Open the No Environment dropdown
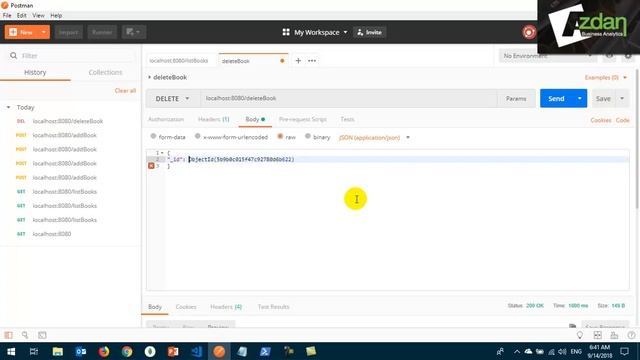The image size is (640, 360). [548, 56]
